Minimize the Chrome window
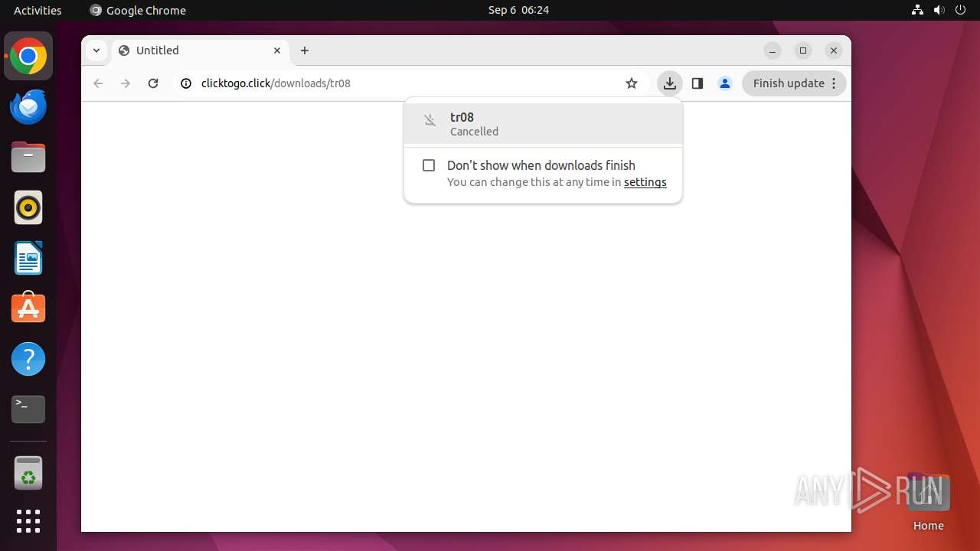 tap(773, 51)
